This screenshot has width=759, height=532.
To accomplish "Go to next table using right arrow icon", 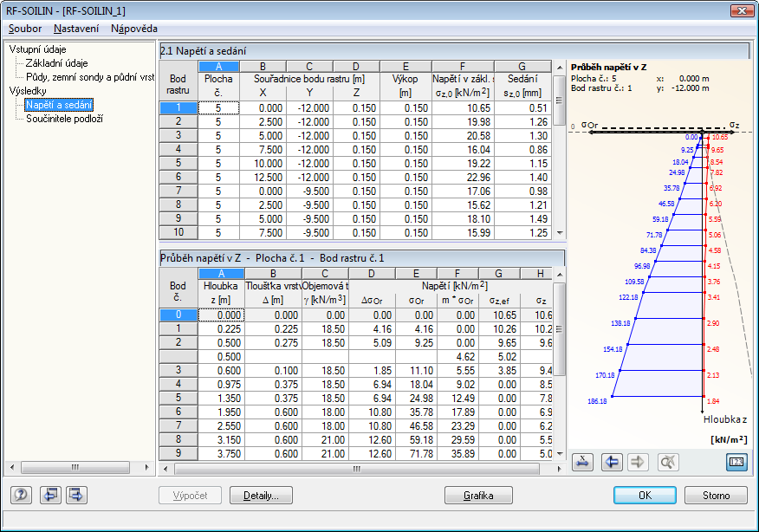I will (76, 495).
